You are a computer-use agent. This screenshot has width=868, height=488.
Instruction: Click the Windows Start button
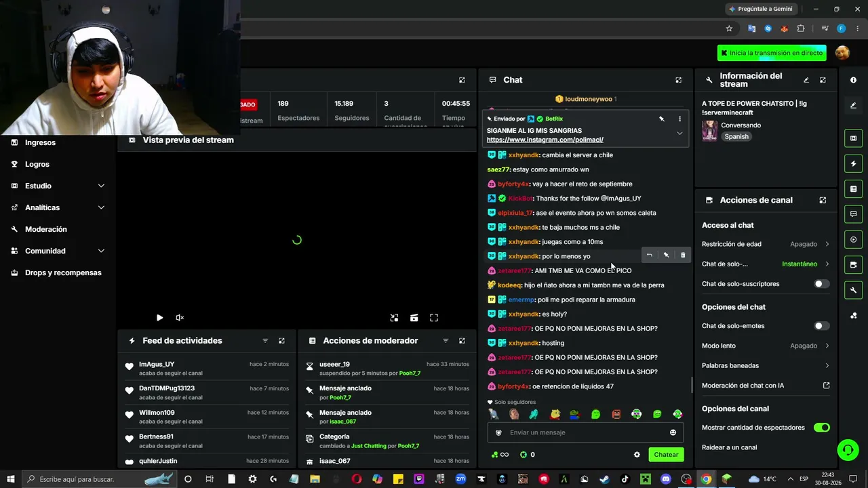coord(12,479)
